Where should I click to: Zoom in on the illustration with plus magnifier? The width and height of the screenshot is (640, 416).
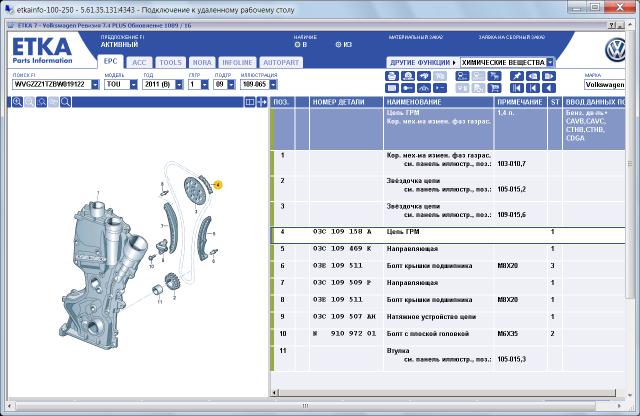coord(17,102)
